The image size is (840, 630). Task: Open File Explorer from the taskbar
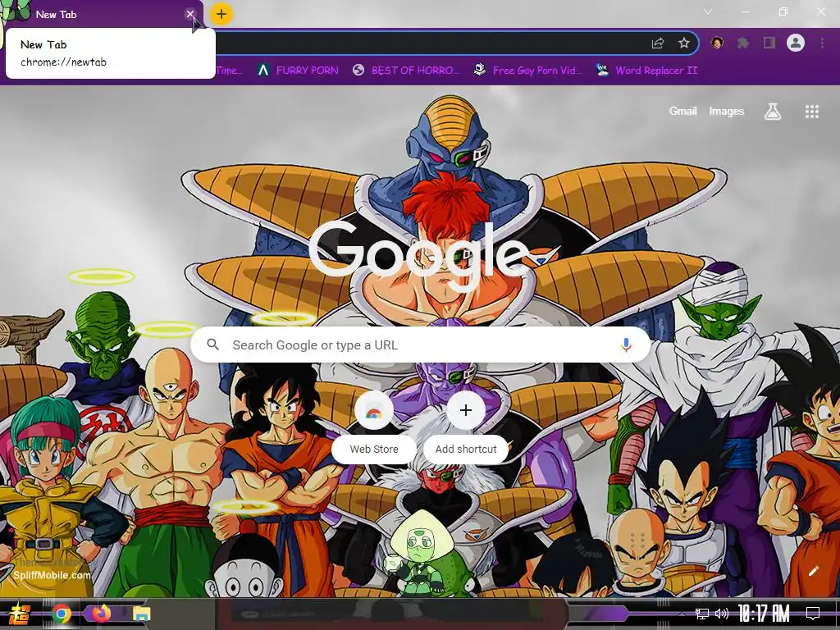(x=141, y=614)
